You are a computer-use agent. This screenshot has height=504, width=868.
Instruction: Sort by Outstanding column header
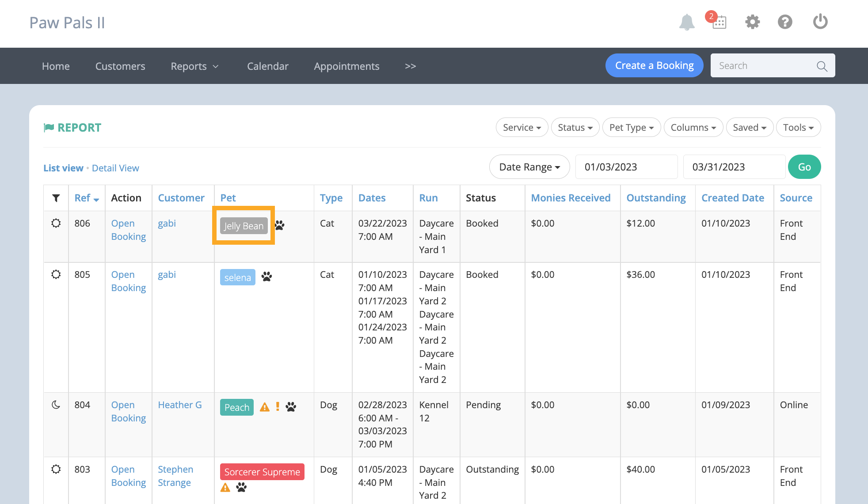(x=656, y=198)
